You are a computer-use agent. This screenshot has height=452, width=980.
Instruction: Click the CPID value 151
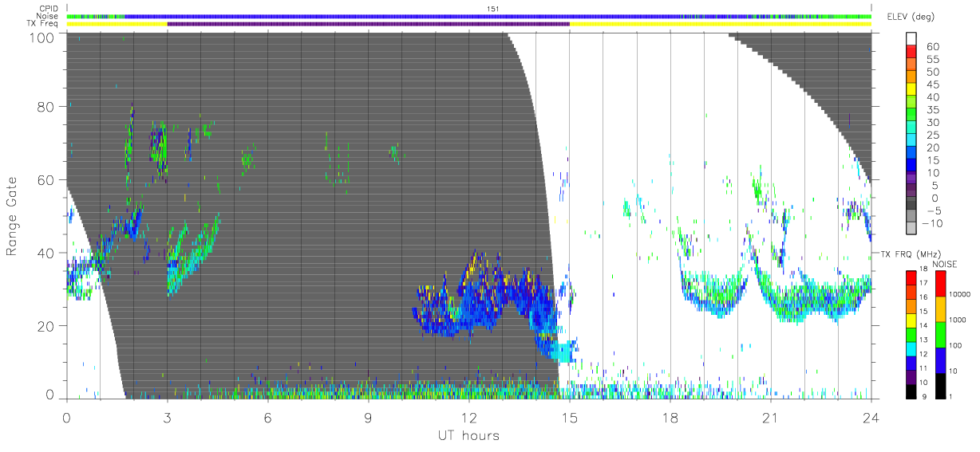click(x=493, y=9)
